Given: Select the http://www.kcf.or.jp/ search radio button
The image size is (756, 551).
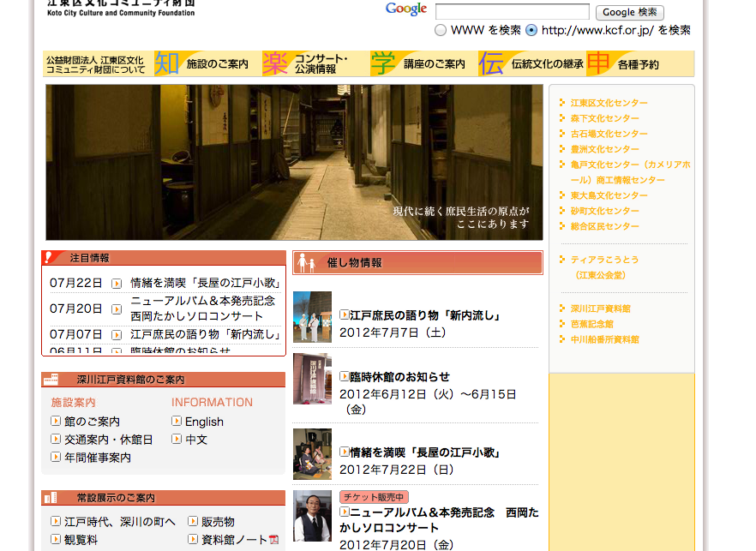Looking at the screenshot, I should pyautogui.click(x=531, y=30).
